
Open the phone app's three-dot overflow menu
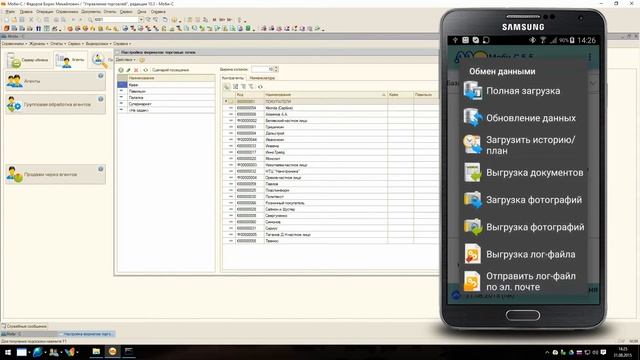(x=590, y=57)
